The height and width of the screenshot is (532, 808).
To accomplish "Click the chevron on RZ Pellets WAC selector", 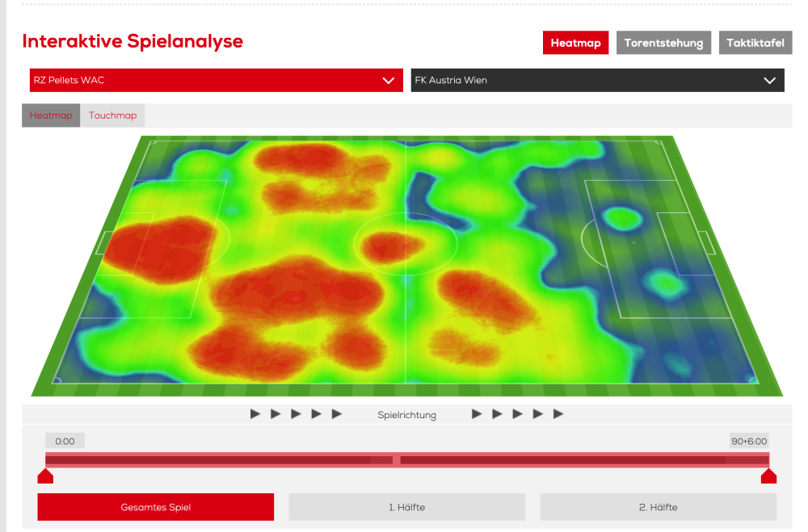I will click(x=388, y=81).
